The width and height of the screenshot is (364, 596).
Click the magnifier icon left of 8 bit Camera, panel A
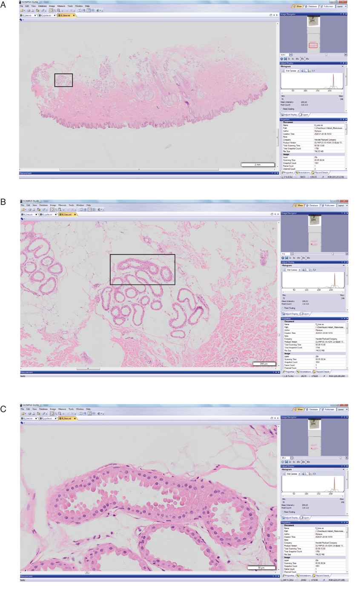coord(283,71)
